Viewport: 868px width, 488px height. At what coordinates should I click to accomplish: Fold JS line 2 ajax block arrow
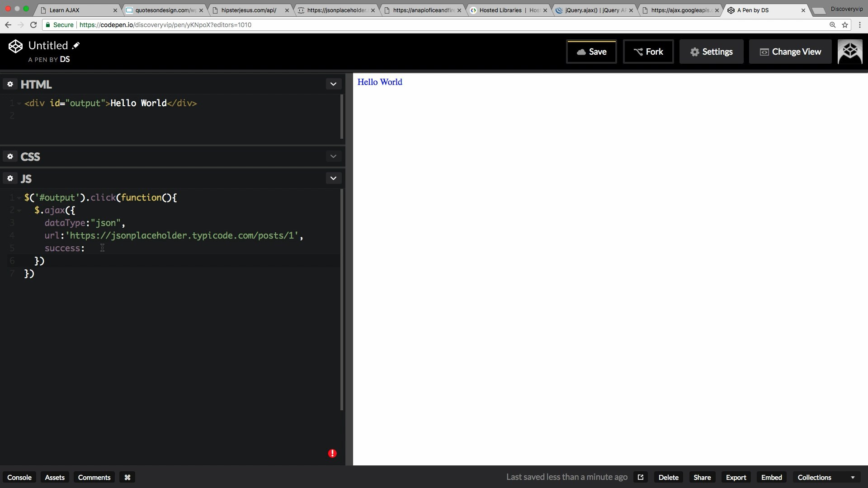pos(19,211)
